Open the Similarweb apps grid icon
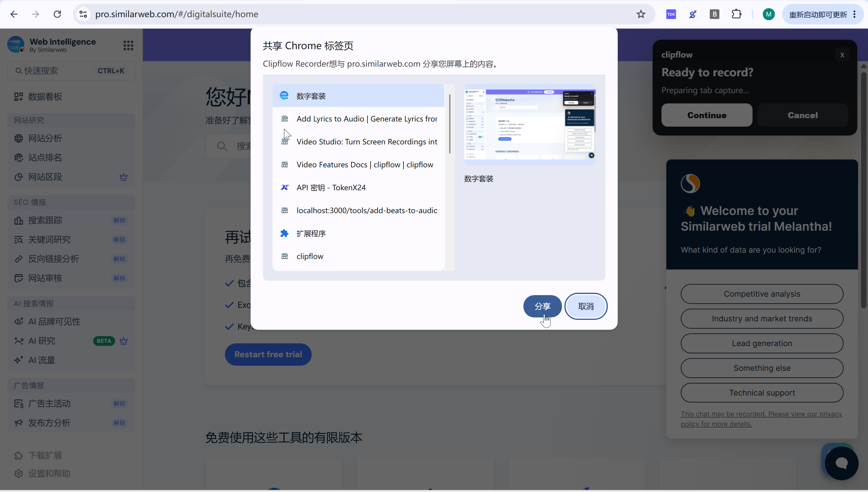The width and height of the screenshot is (868, 492). [x=128, y=45]
